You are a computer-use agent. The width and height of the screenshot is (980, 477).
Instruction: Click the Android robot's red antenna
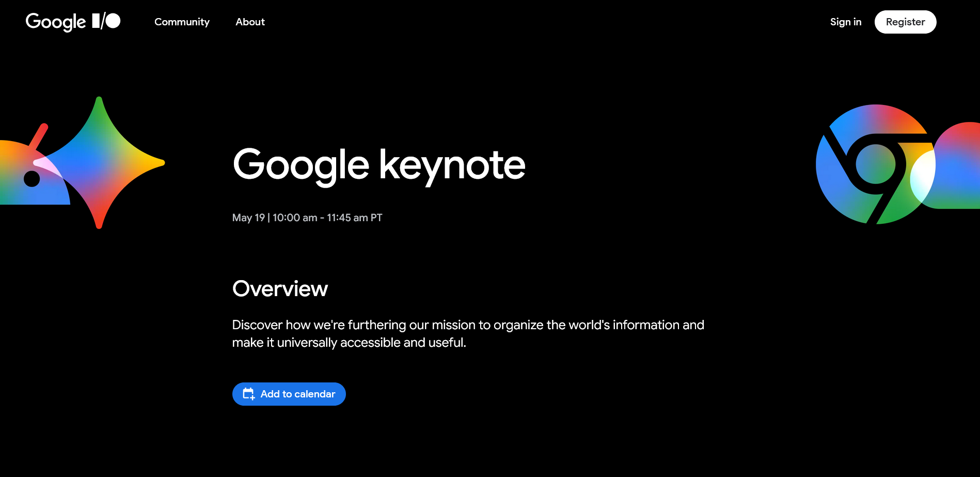pos(39,136)
